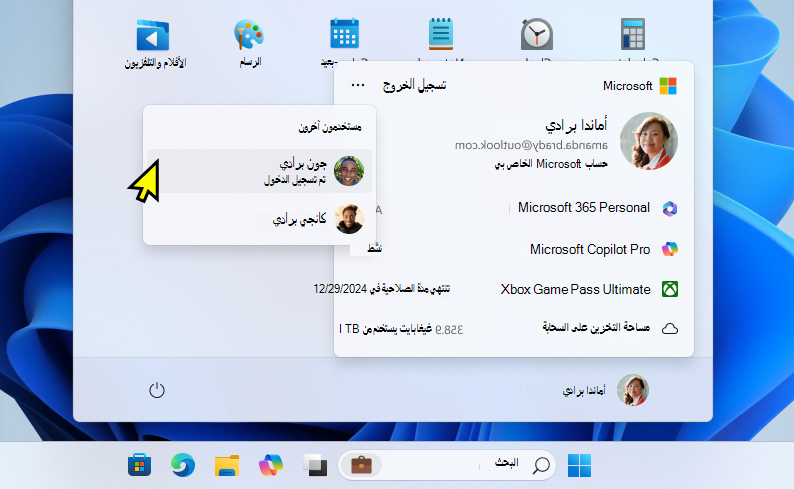Open Microsoft Store from taskbar

click(x=139, y=465)
